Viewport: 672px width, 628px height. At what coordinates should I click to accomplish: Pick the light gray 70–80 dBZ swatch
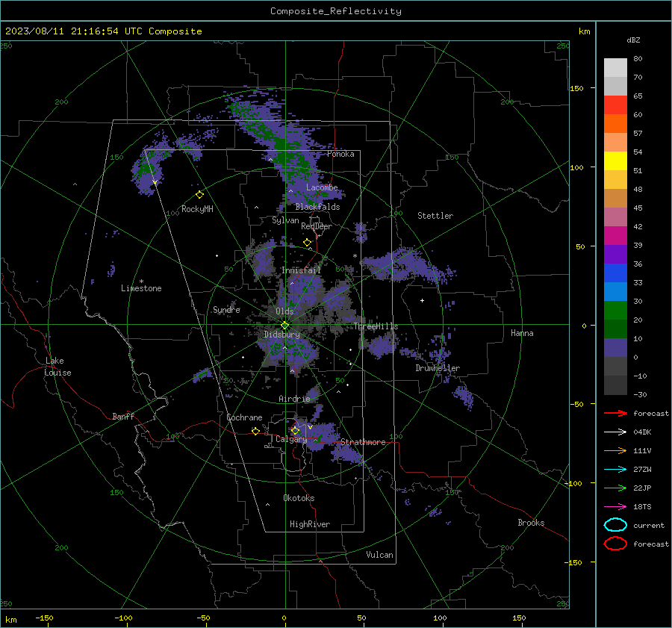[615, 68]
